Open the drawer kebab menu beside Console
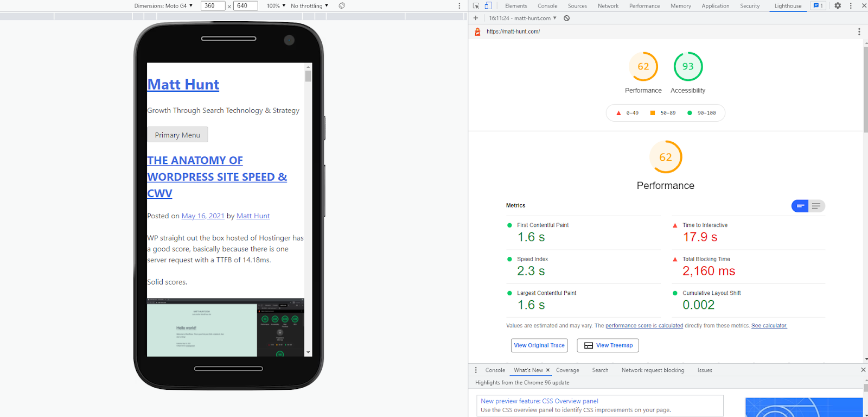 [476, 370]
